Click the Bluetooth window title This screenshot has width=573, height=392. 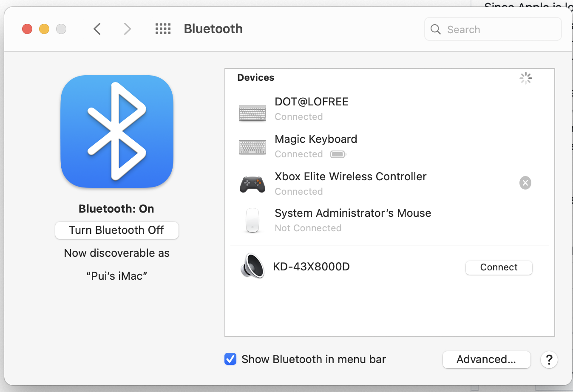coord(213,29)
